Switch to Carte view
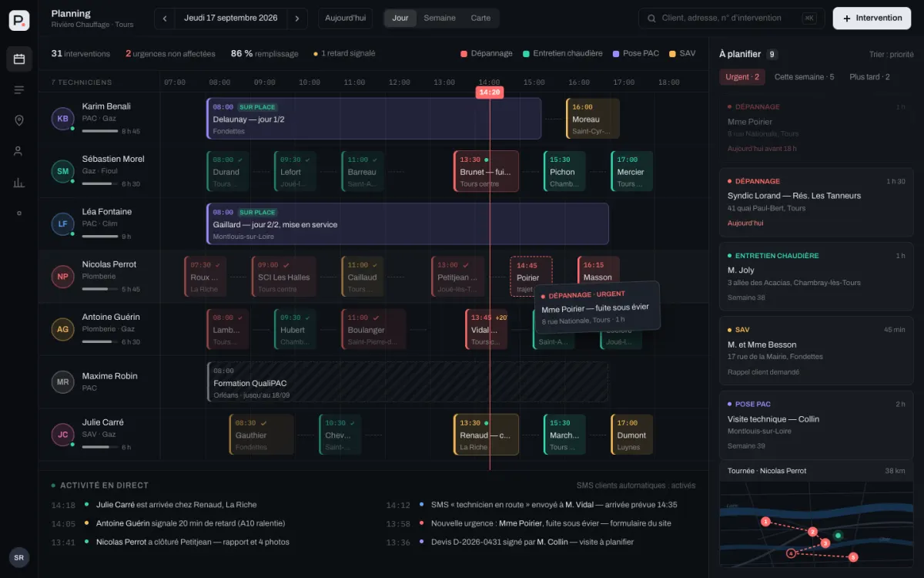This screenshot has width=924, height=578. [x=480, y=18]
